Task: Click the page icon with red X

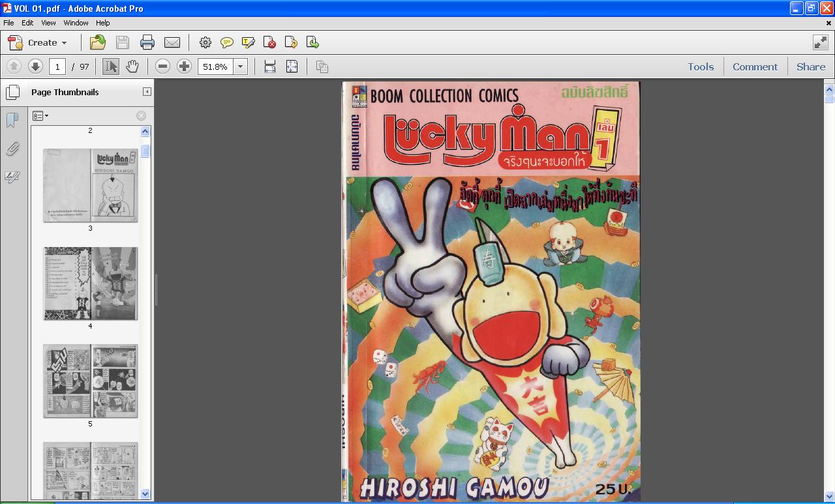Action: (270, 42)
